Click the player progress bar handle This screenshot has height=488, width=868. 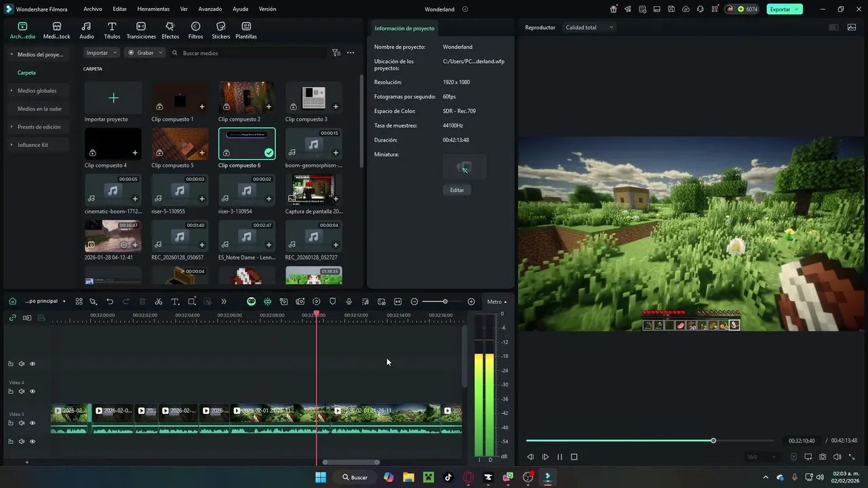[713, 441]
